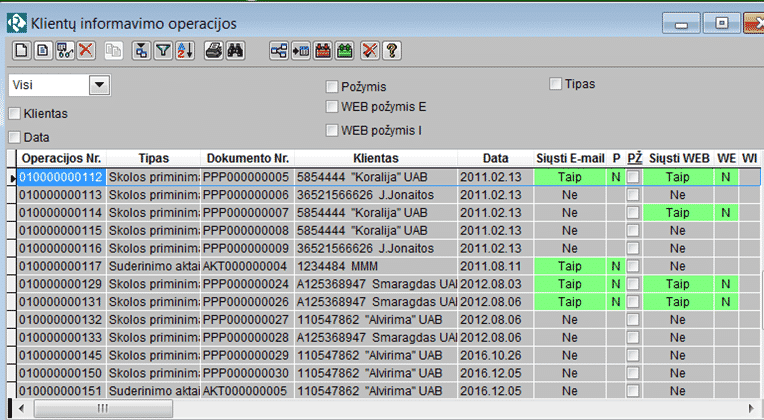Click Taip in Siųsti WEB for row 010000000114

pos(677,212)
